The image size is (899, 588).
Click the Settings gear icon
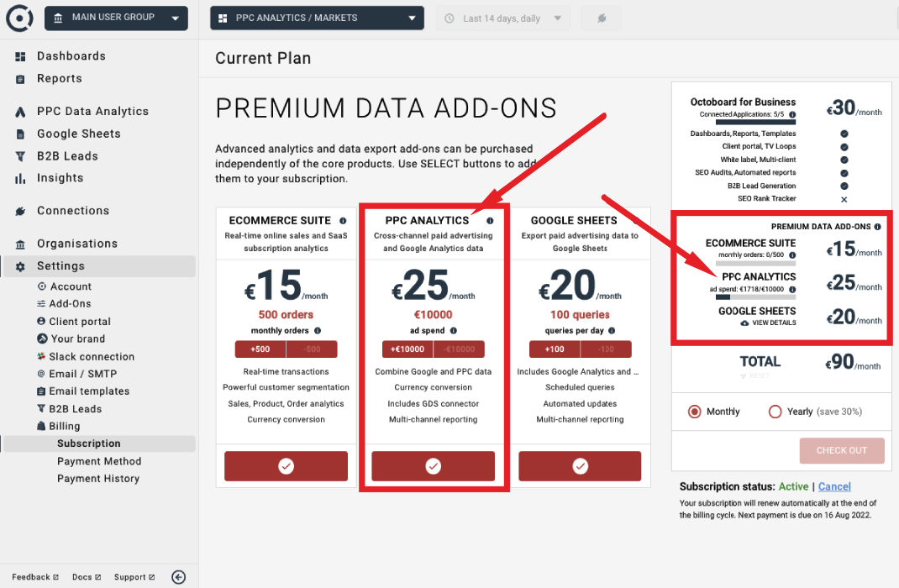(21, 266)
